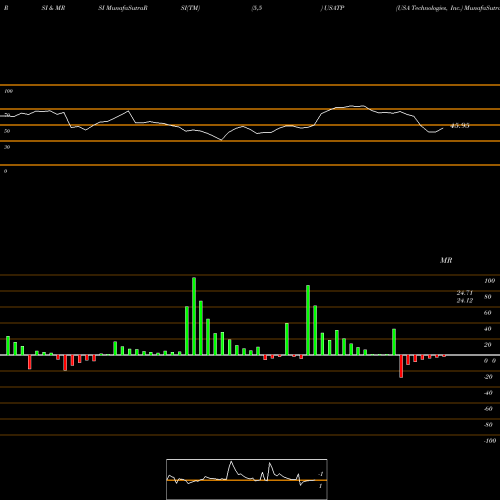Viewport: 500px width, 500px height.
Task: Click the tallest green histogram bar
Action: coord(194,316)
